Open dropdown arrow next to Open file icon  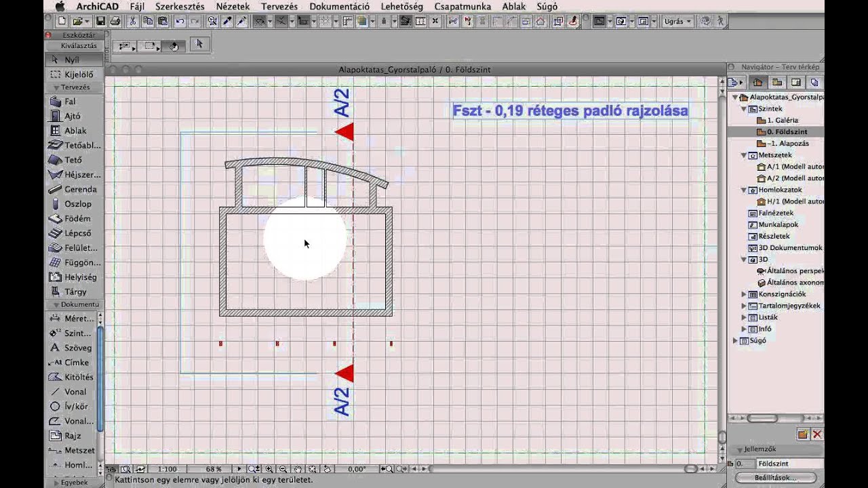click(87, 22)
